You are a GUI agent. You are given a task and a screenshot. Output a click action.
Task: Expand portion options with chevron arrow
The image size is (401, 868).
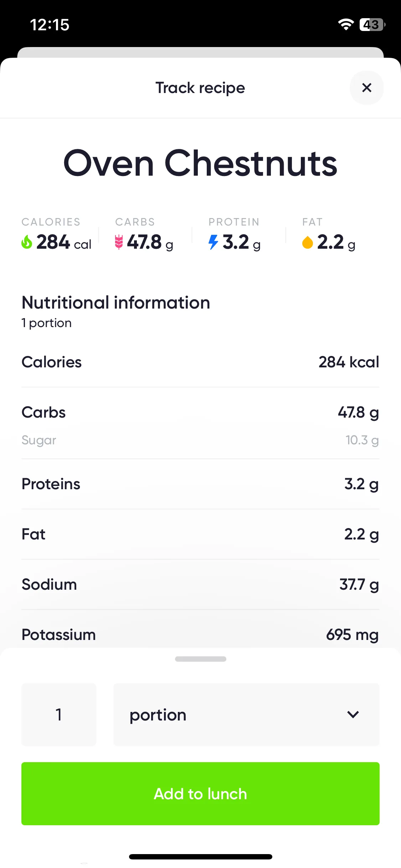353,714
